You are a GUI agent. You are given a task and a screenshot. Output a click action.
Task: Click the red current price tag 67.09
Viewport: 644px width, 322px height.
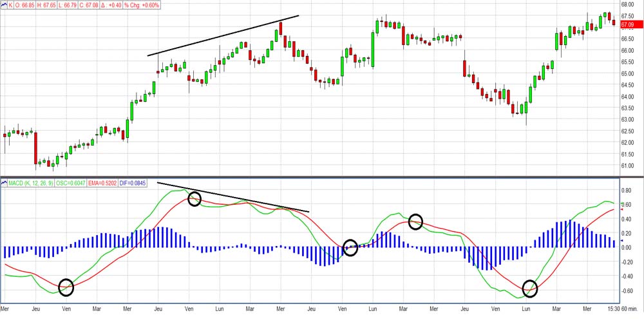[628, 25]
